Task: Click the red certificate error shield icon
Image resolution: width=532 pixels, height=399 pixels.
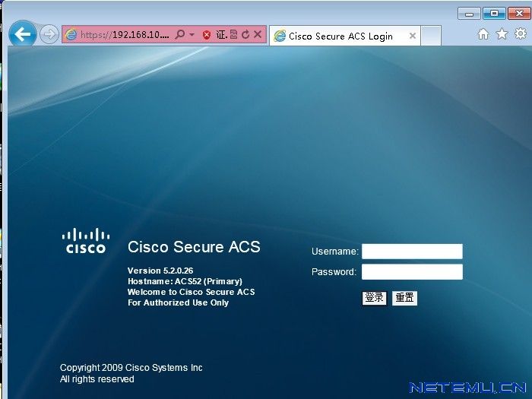Action: pyautogui.click(x=206, y=35)
